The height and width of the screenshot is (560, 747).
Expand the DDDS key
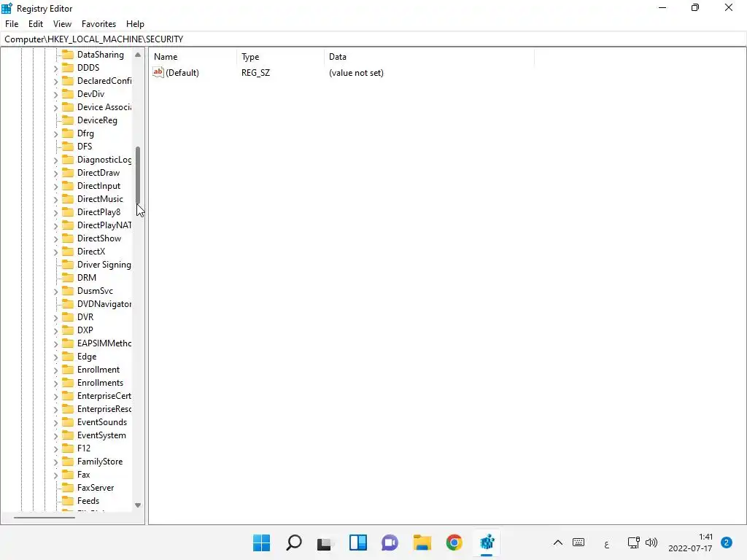[x=55, y=68]
